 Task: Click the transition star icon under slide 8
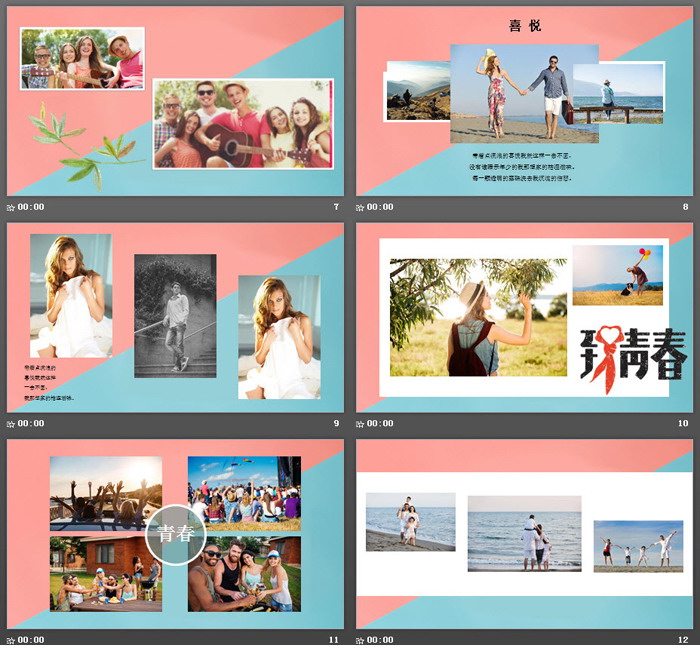coord(361,207)
